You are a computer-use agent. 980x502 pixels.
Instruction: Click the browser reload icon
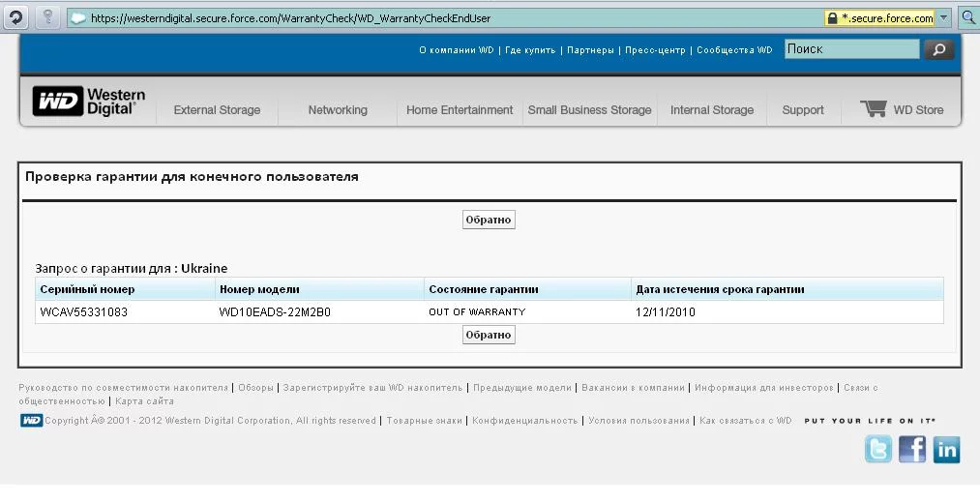pyautogui.click(x=15, y=17)
